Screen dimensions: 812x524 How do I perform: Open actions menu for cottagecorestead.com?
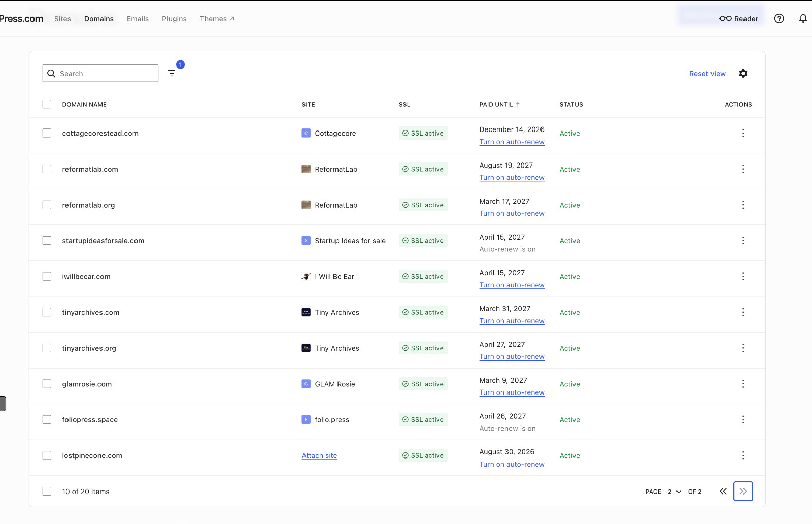(x=743, y=133)
